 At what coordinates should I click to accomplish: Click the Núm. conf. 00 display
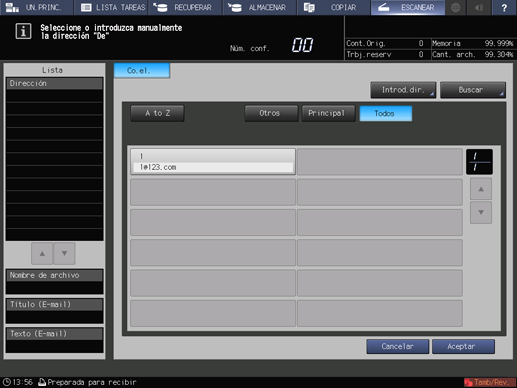click(272, 45)
